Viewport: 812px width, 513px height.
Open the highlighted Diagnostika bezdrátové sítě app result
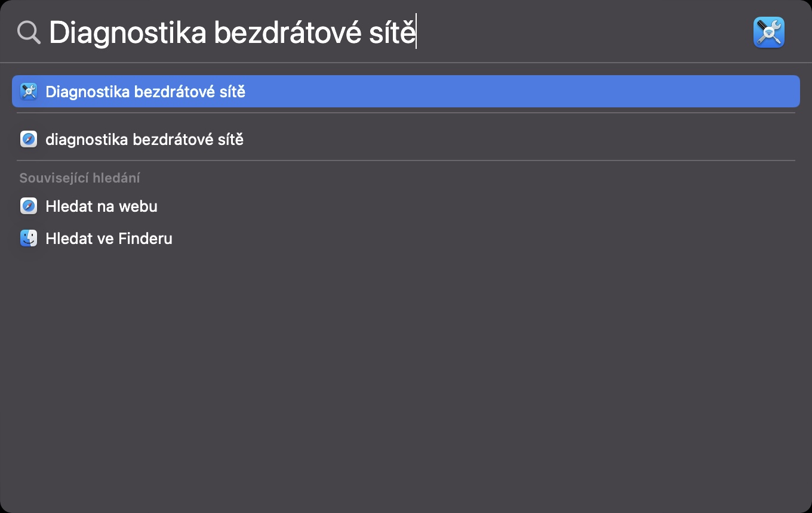[x=145, y=91]
